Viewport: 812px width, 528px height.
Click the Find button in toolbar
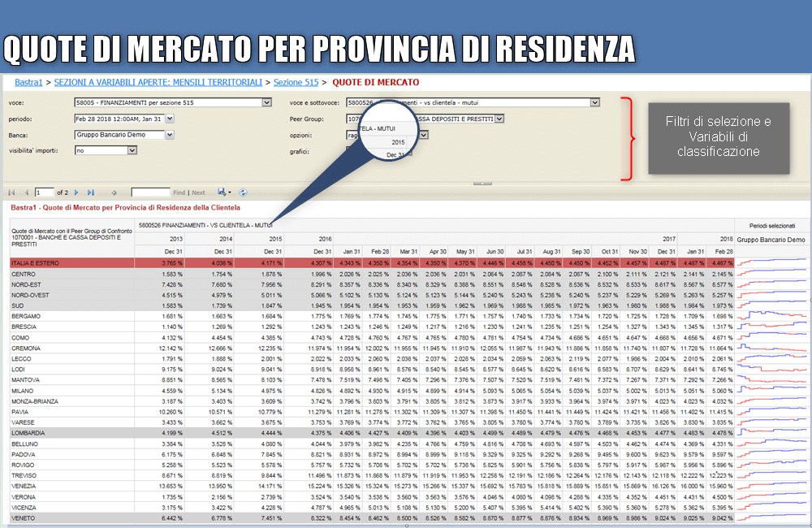click(x=179, y=193)
